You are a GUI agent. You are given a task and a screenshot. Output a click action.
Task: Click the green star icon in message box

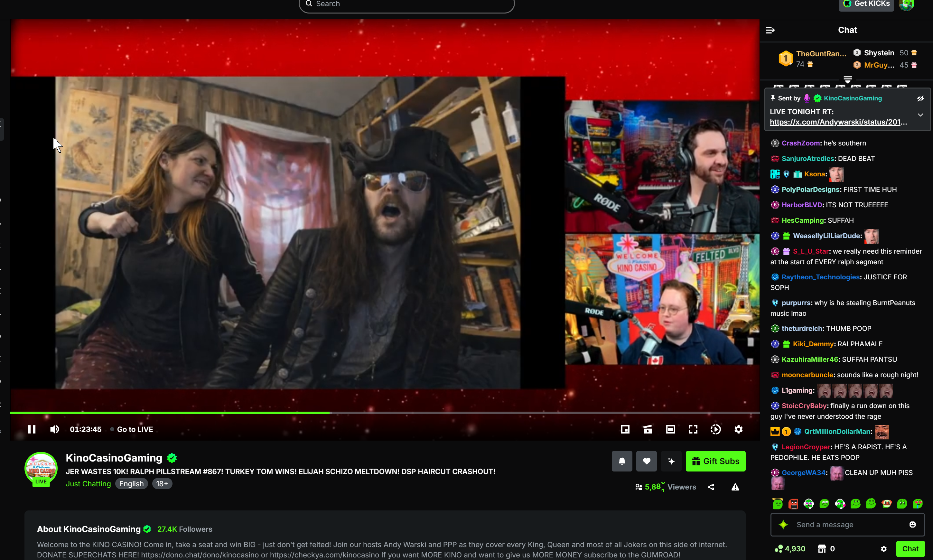(x=783, y=525)
